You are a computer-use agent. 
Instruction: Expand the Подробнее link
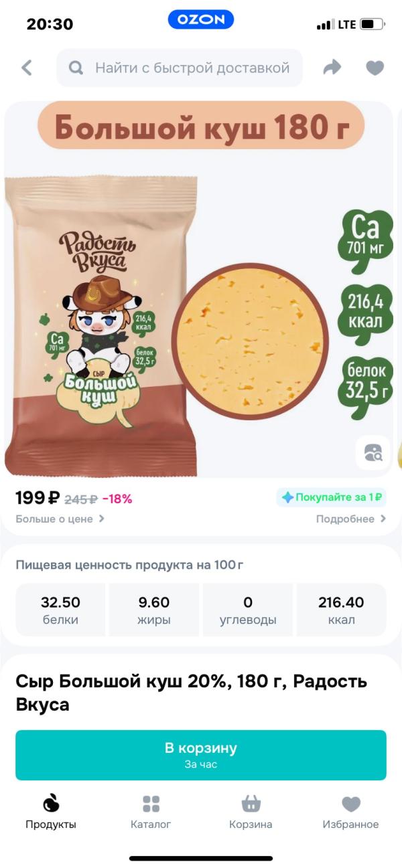(351, 519)
